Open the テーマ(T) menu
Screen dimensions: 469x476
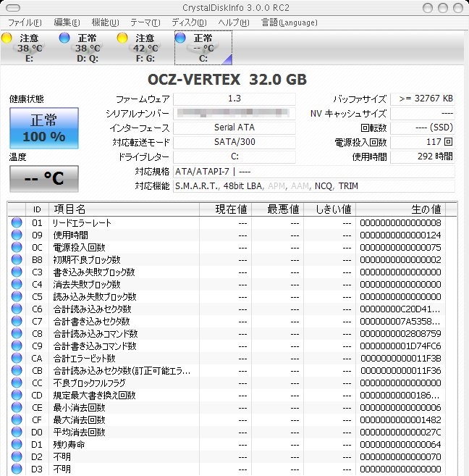click(x=145, y=22)
